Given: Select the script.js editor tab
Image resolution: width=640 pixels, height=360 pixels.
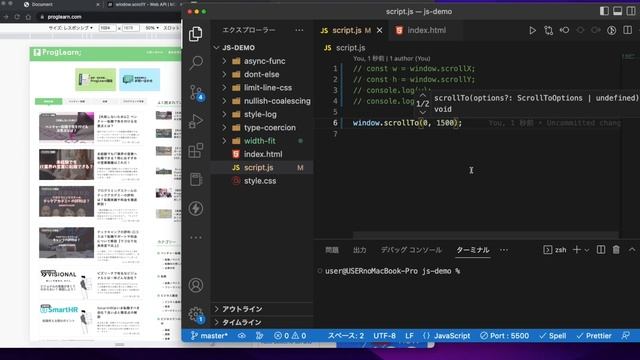Looking at the screenshot, I should click(x=346, y=30).
